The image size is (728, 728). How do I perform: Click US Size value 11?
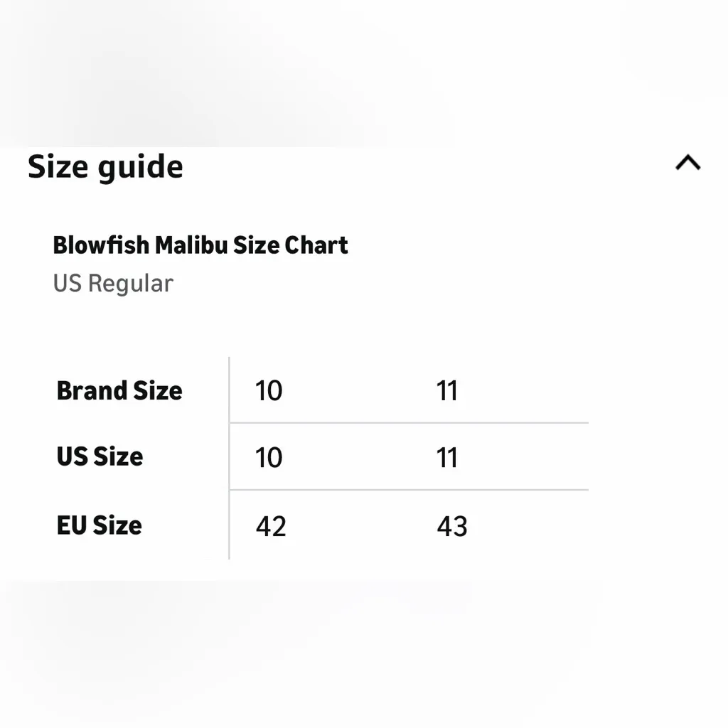tap(447, 457)
